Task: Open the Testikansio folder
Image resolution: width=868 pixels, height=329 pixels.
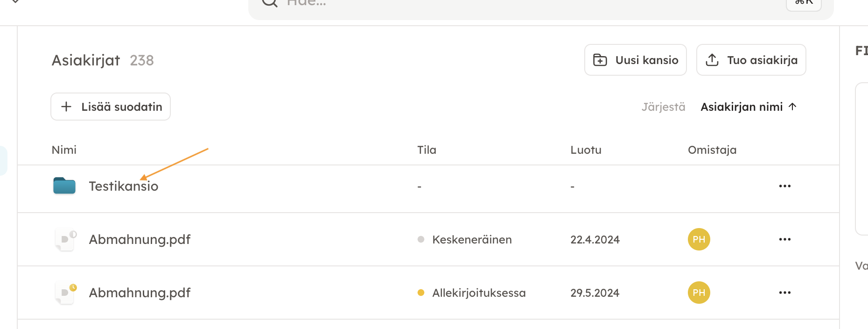Action: (x=124, y=186)
